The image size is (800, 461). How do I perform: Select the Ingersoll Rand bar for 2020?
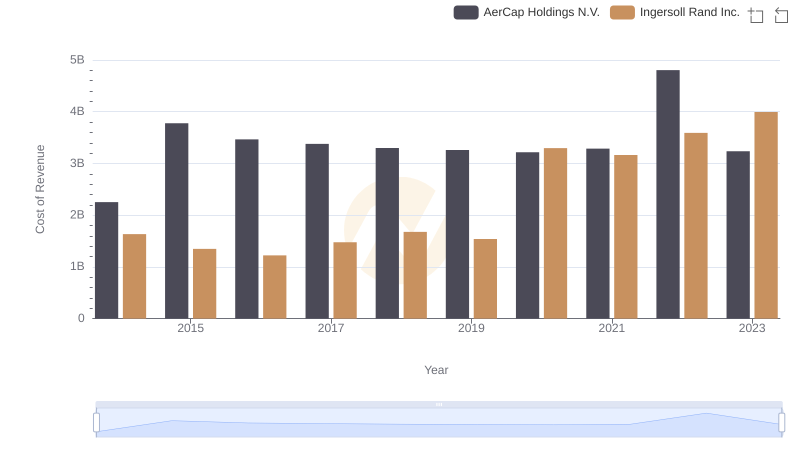[x=555, y=233]
